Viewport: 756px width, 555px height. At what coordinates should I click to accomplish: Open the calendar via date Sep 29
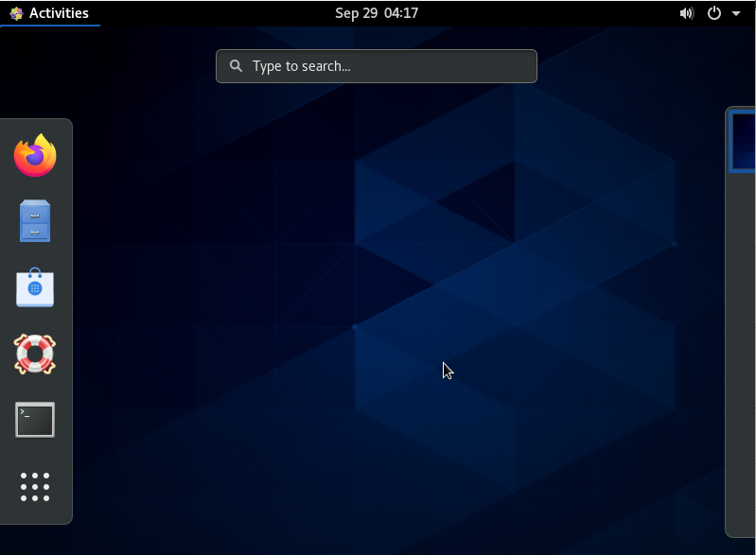tap(355, 13)
